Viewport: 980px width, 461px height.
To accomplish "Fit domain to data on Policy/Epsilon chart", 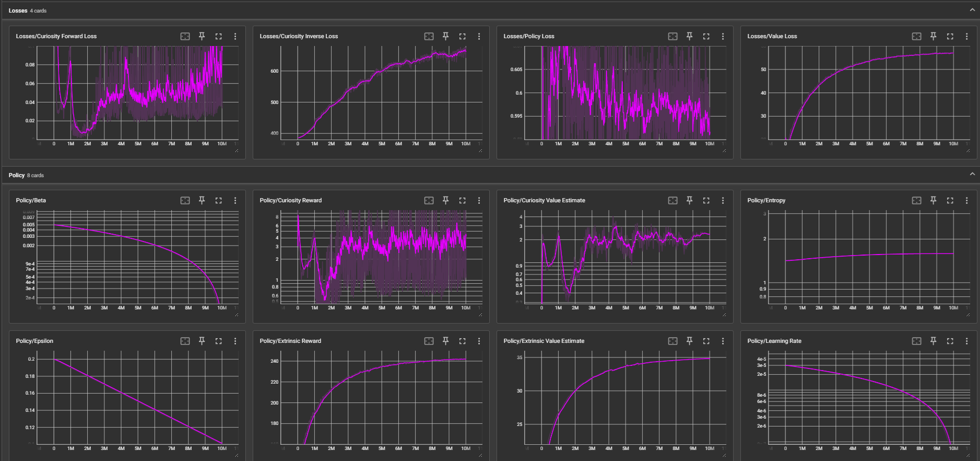I will pyautogui.click(x=185, y=341).
